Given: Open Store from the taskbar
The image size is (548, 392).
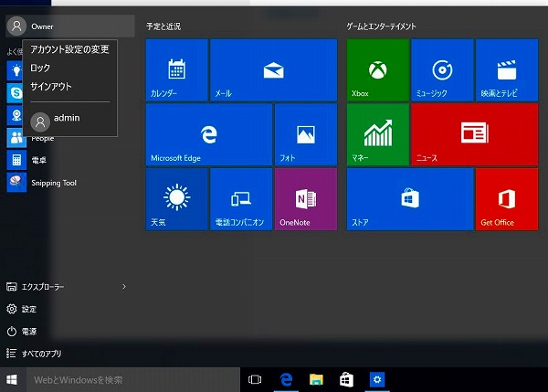Looking at the screenshot, I should click(346, 380).
